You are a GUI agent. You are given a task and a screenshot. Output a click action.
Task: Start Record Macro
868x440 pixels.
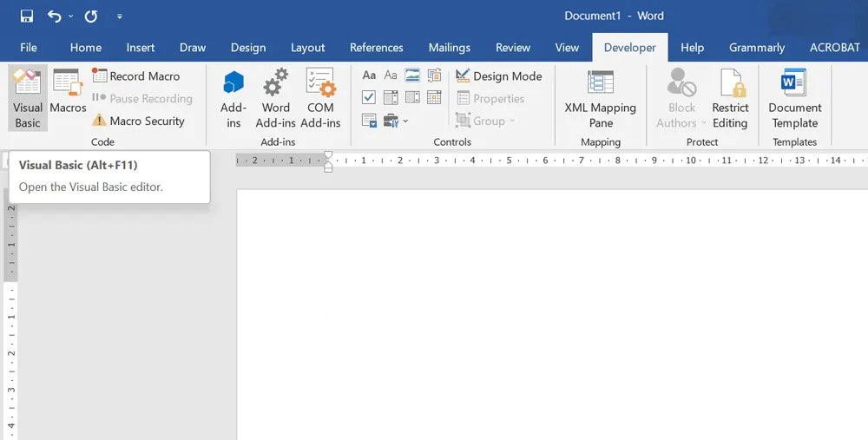pos(136,76)
